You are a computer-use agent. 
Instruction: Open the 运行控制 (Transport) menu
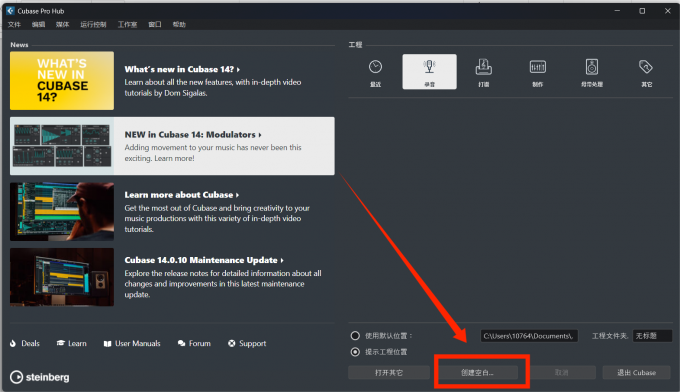pyautogui.click(x=93, y=24)
